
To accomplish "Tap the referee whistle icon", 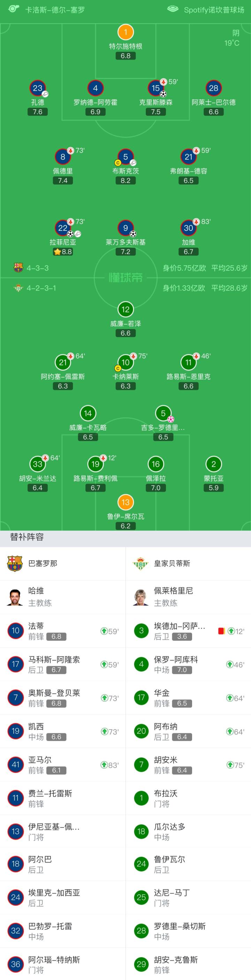I will pyautogui.click(x=14, y=8).
